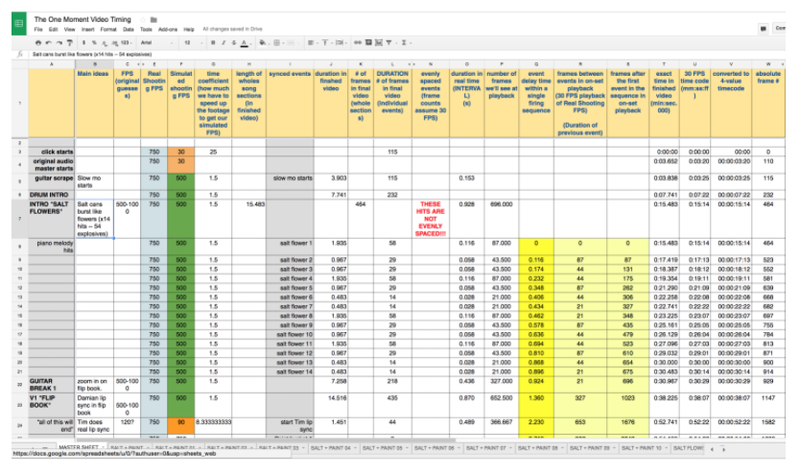Image resolution: width=800 pixels, height=475 pixels.
Task: Click the Insert comment icon
Action: coord(368,43)
